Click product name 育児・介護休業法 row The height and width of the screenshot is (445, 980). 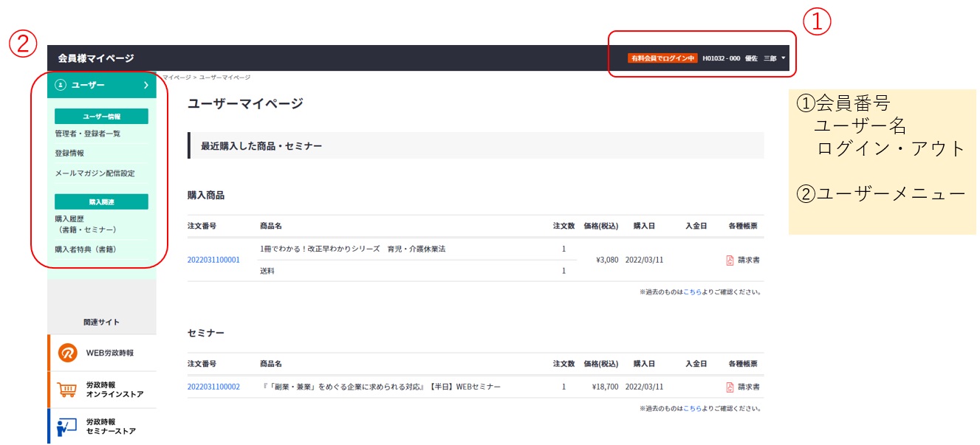(353, 249)
